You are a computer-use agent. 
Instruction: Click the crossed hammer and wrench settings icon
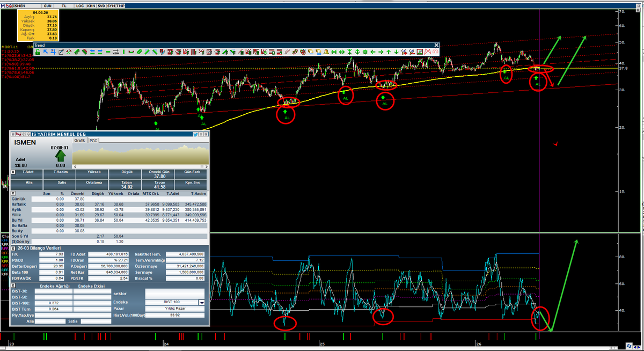pos(68,52)
